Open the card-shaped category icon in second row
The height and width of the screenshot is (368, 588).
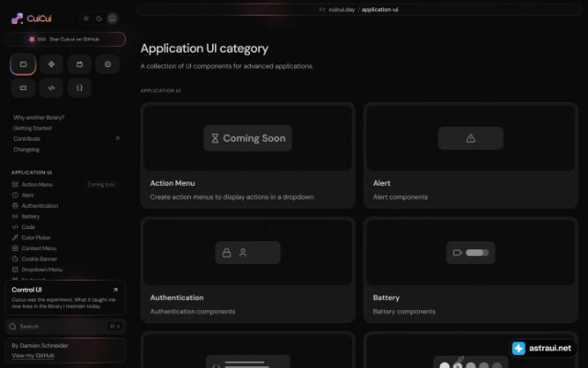tap(23, 88)
